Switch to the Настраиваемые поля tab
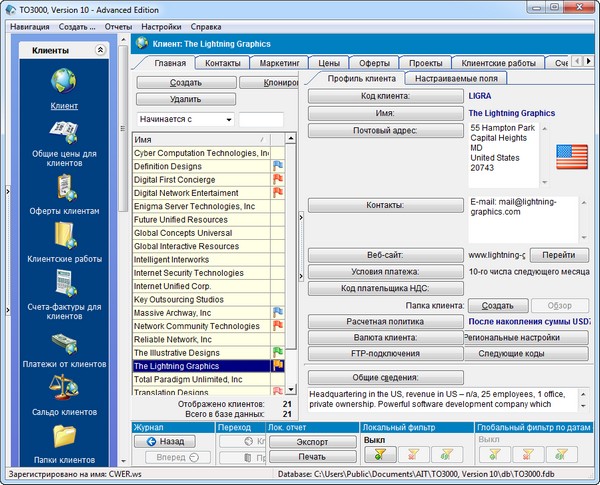 click(456, 78)
